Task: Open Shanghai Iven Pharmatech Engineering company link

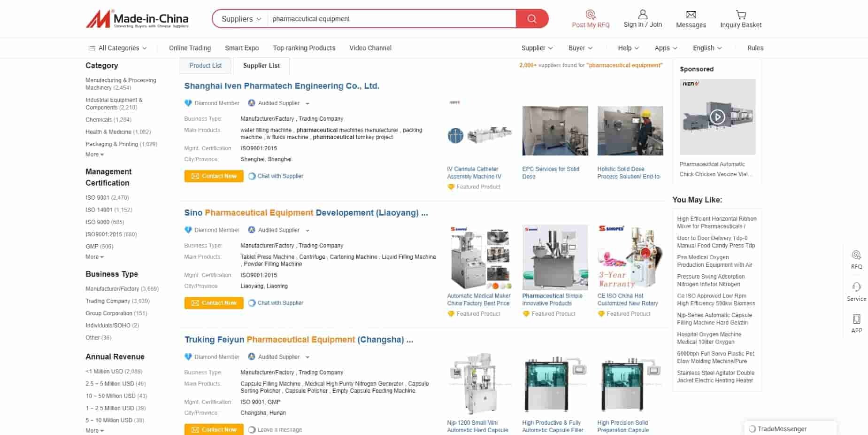Action: pyautogui.click(x=282, y=86)
